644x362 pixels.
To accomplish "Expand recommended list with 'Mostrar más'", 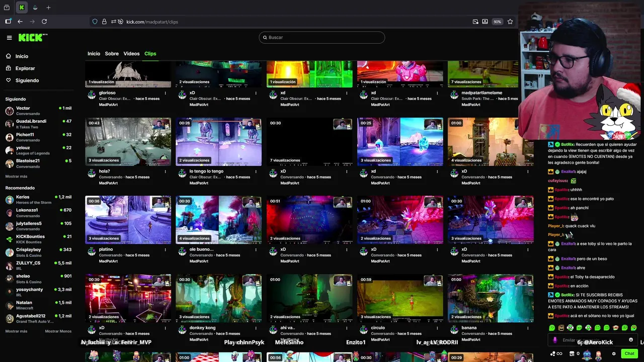I will click(16, 331).
